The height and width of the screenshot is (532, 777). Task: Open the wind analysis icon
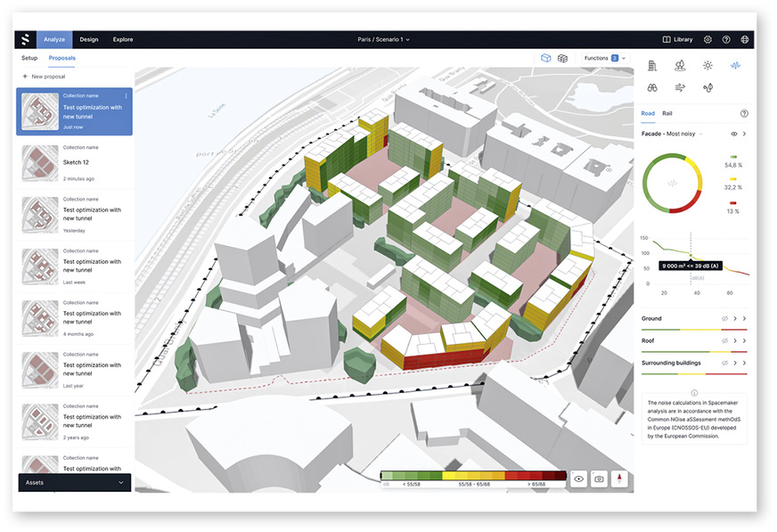[x=680, y=87]
